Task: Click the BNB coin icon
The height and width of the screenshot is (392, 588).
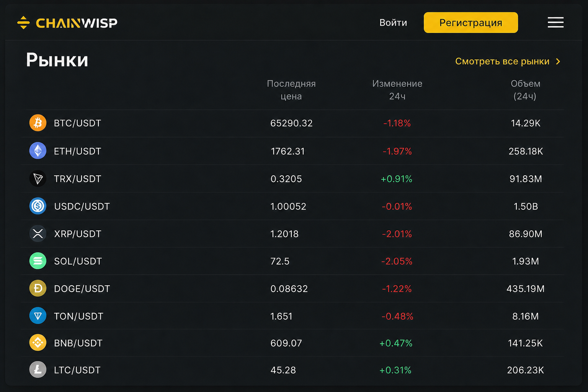Action: click(x=38, y=343)
